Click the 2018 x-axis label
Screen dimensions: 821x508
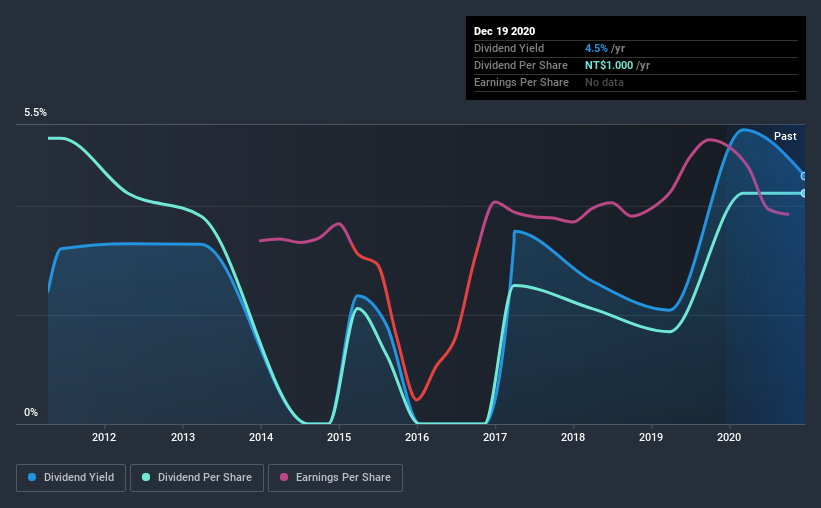(x=573, y=437)
